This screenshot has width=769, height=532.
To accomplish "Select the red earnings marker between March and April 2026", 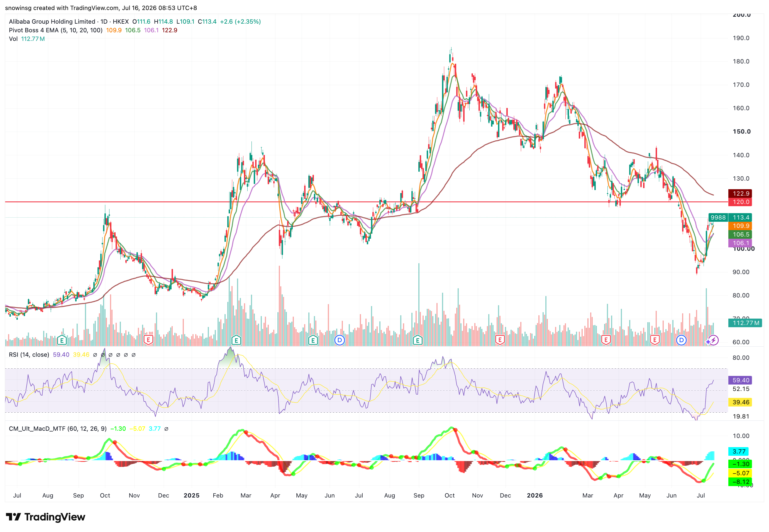I will (606, 340).
